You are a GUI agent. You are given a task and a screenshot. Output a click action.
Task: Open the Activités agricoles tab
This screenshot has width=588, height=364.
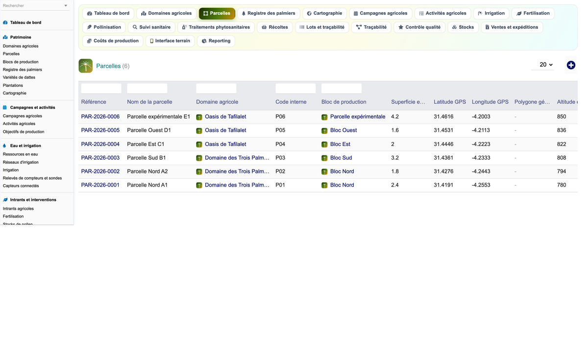pos(443,13)
